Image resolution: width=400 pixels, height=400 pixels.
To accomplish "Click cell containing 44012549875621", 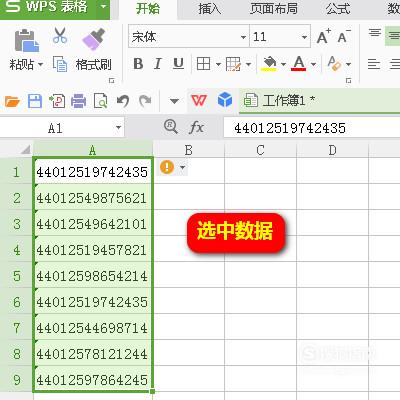I will point(93,198).
